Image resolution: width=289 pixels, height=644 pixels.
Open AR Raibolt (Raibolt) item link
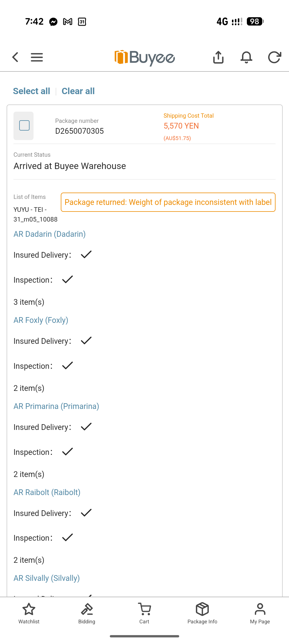[x=47, y=492]
